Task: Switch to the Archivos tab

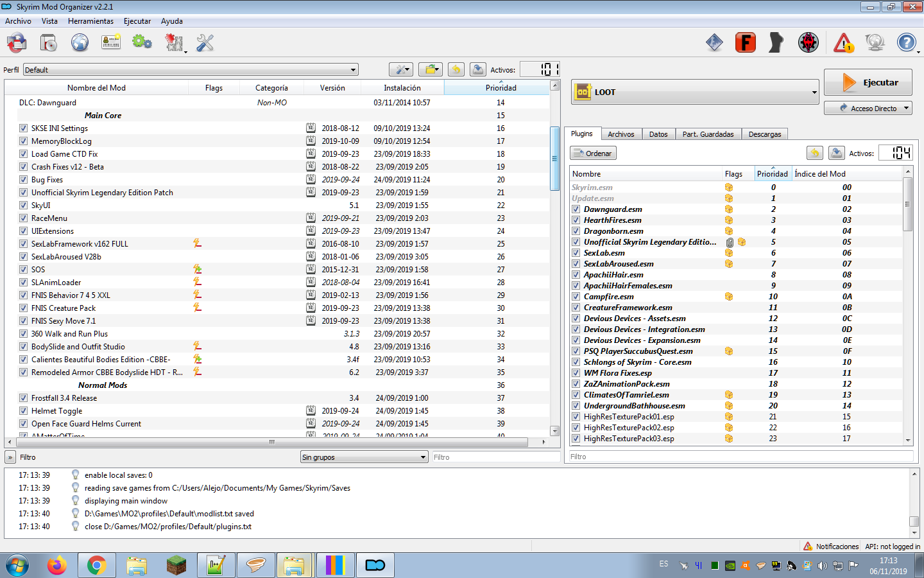Action: [621, 134]
